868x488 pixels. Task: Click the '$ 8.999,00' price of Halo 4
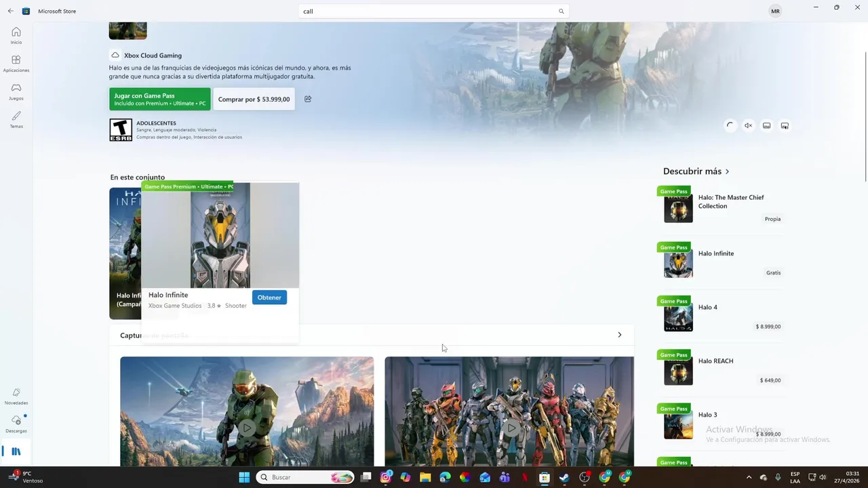click(768, 327)
